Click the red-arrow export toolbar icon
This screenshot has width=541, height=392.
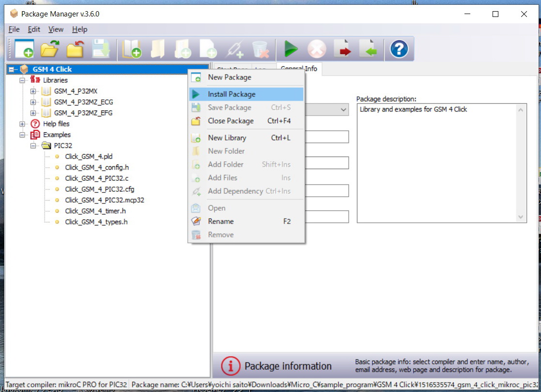342,49
